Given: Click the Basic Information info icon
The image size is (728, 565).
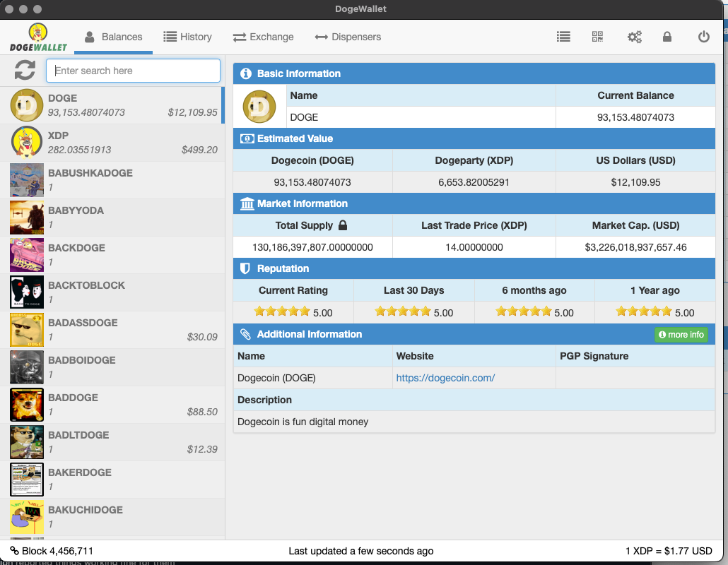Looking at the screenshot, I should point(245,73).
